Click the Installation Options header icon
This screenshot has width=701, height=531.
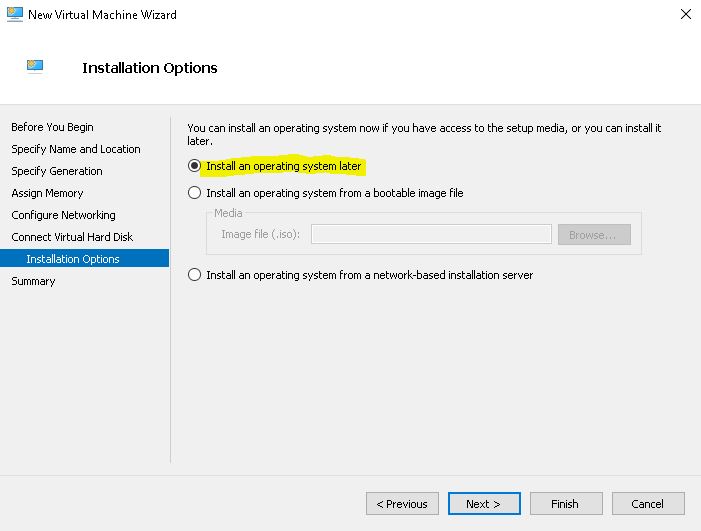[36, 67]
